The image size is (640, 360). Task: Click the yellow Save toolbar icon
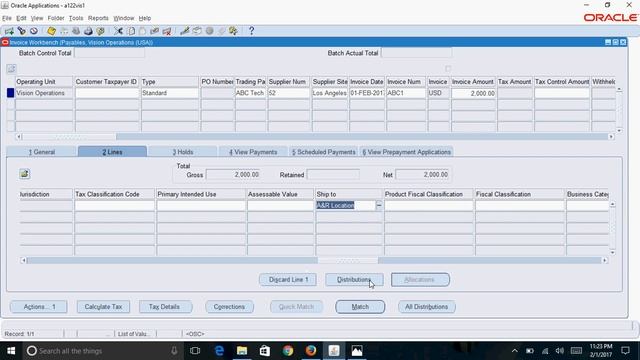pos(51,31)
